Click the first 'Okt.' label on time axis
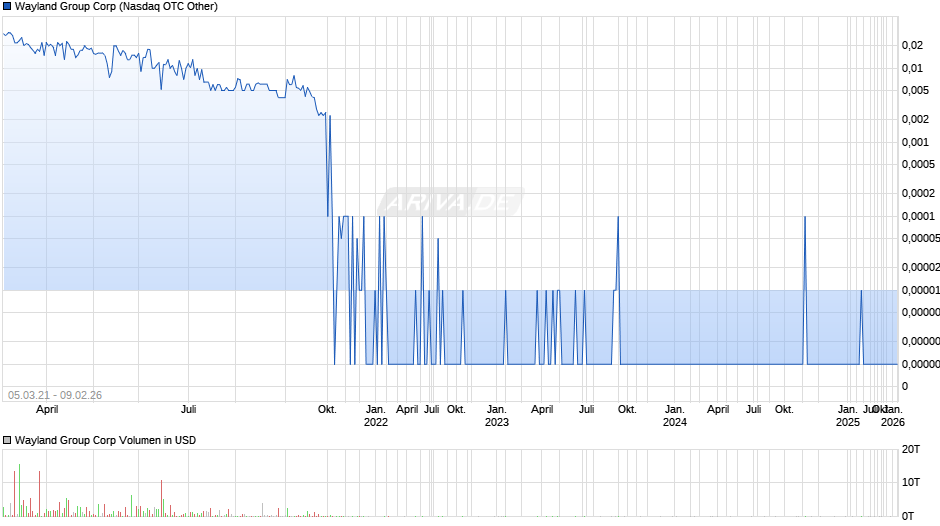This screenshot has width=940, height=526. click(327, 410)
